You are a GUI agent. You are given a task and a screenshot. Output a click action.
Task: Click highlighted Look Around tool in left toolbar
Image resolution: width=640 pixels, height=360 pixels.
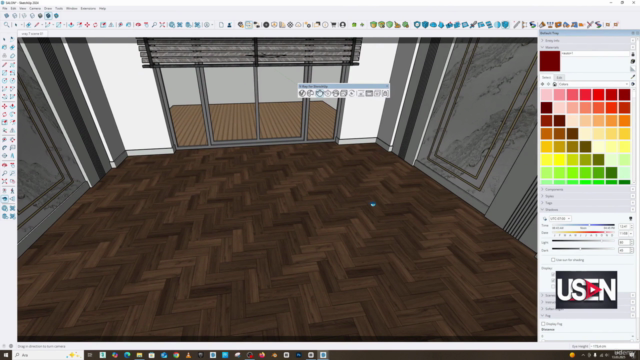[4, 199]
